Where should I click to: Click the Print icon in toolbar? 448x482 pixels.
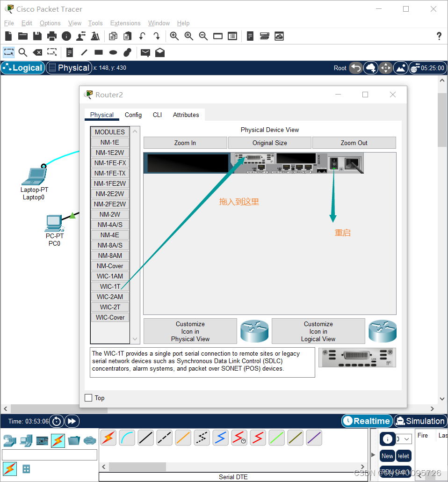(51, 37)
